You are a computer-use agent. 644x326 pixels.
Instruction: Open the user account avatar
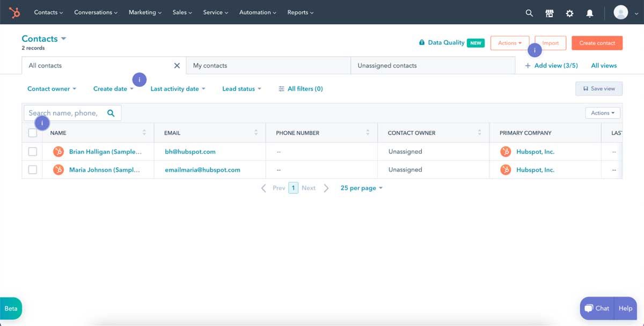pyautogui.click(x=620, y=12)
